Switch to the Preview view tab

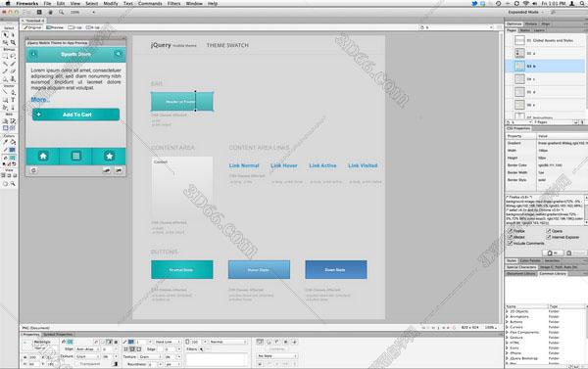(x=55, y=27)
